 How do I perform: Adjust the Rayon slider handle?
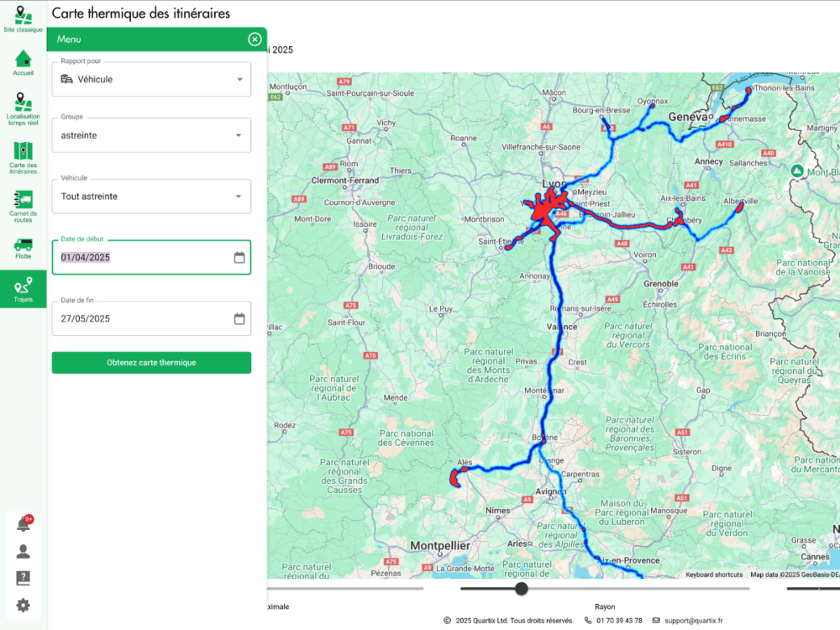pyautogui.click(x=521, y=589)
